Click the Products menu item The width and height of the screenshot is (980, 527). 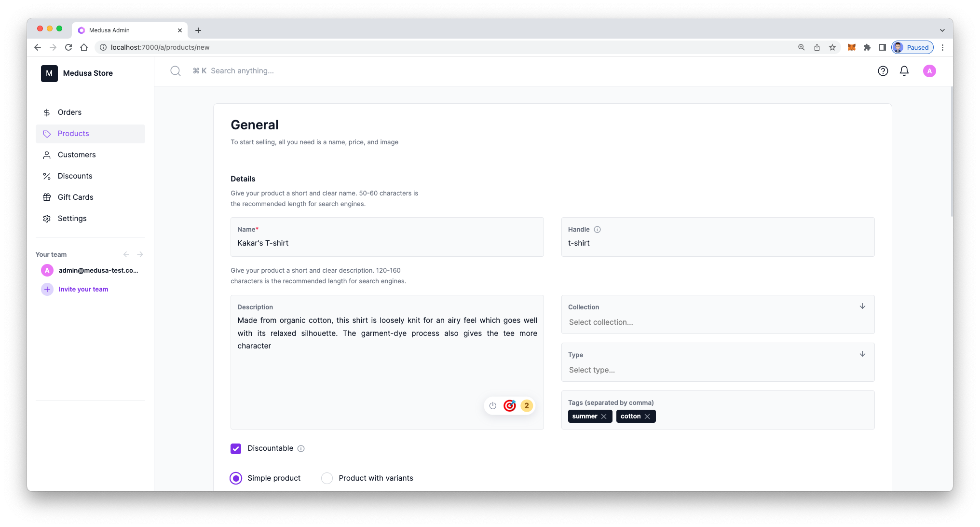[73, 133]
